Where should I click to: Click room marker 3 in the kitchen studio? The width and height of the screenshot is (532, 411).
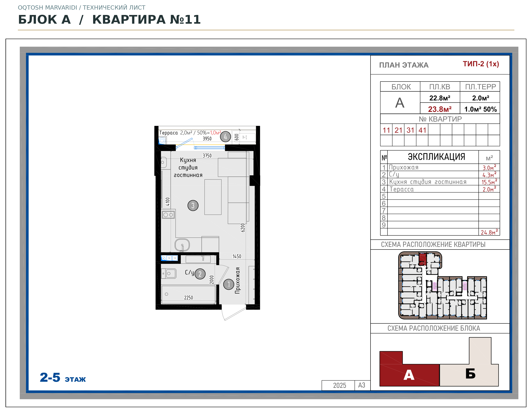coord(193,206)
